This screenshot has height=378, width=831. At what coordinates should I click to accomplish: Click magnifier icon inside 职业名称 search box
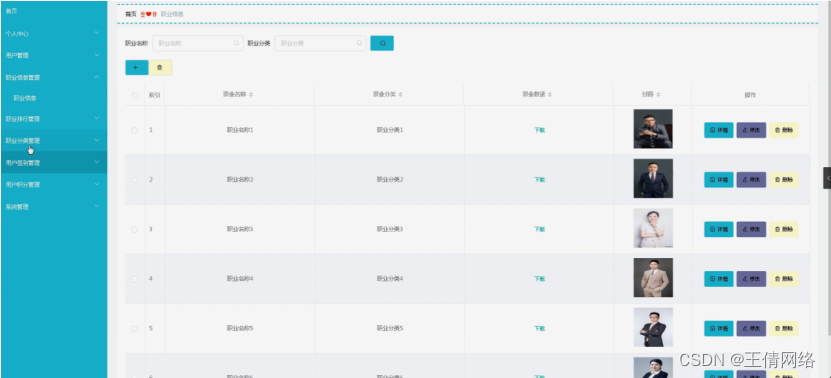click(x=236, y=43)
